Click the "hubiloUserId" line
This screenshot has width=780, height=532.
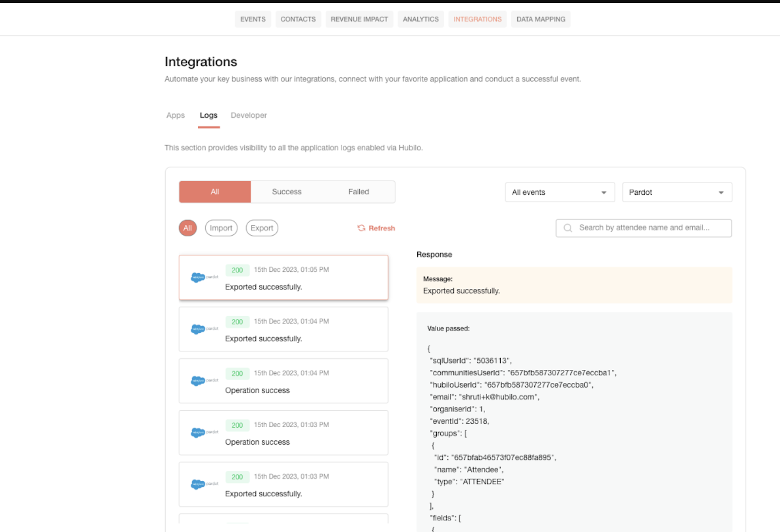click(x=511, y=385)
